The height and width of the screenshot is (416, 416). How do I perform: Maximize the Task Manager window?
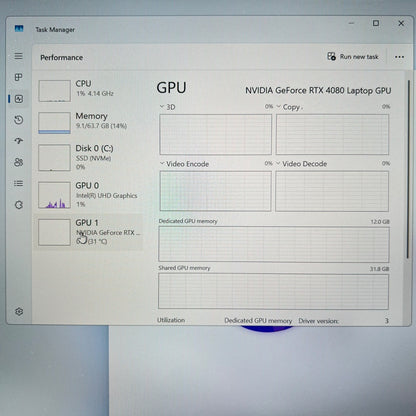[x=376, y=23]
